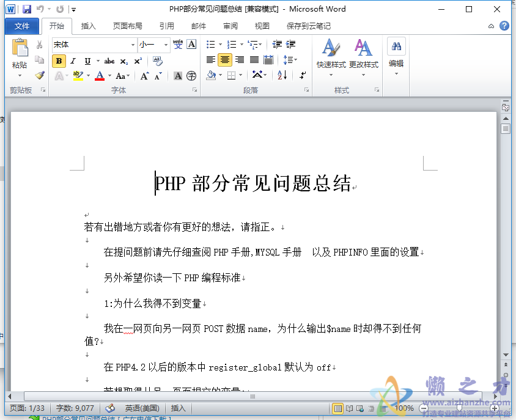Click the spelling check status icon
This screenshot has height=420, width=516.
[110, 408]
